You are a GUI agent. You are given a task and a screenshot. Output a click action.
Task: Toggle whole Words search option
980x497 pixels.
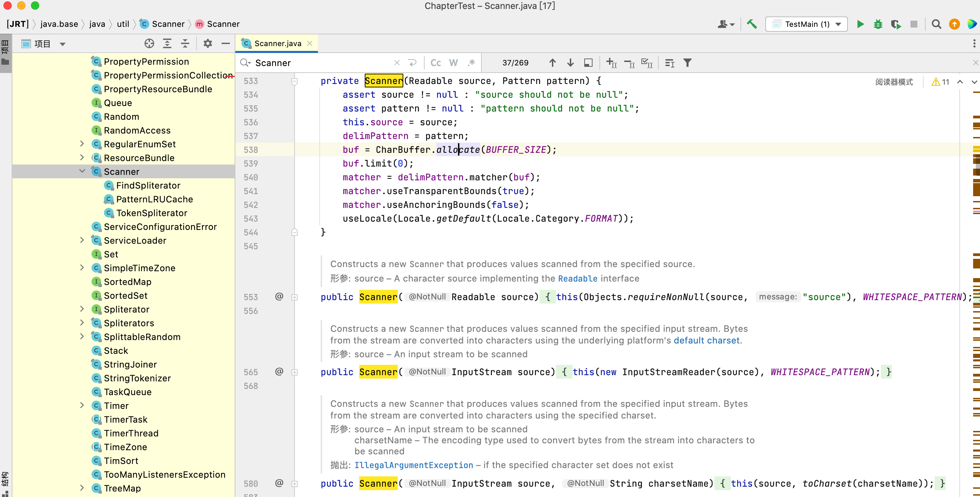point(453,63)
